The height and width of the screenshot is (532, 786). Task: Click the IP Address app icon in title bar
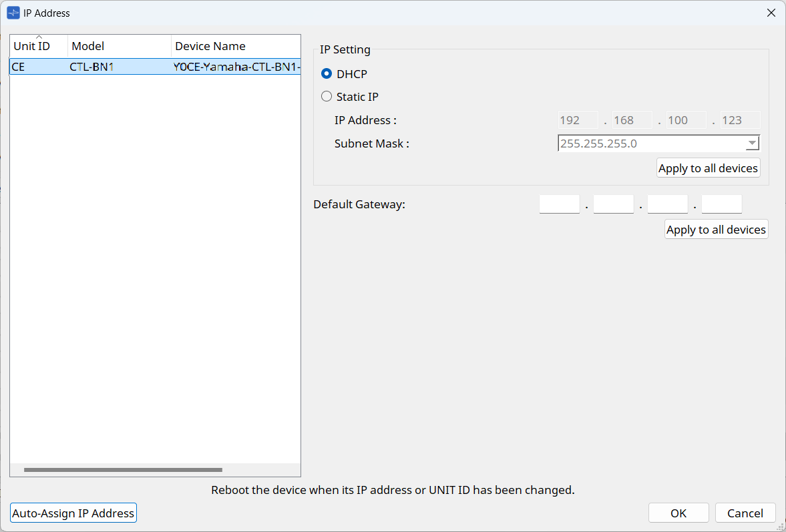(13, 13)
